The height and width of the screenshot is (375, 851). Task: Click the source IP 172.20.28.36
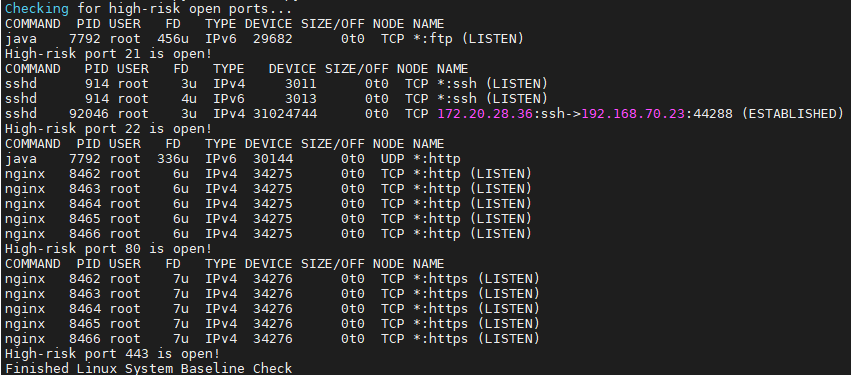click(x=485, y=113)
